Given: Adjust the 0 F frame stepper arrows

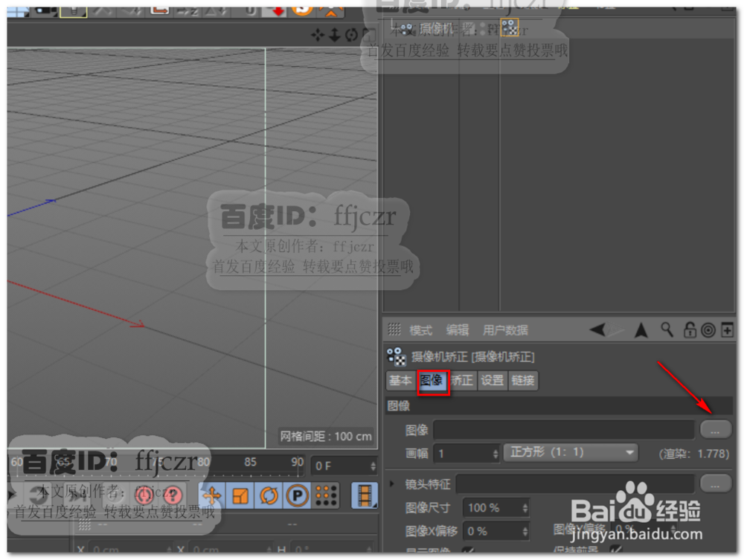Looking at the screenshot, I should coord(373,466).
